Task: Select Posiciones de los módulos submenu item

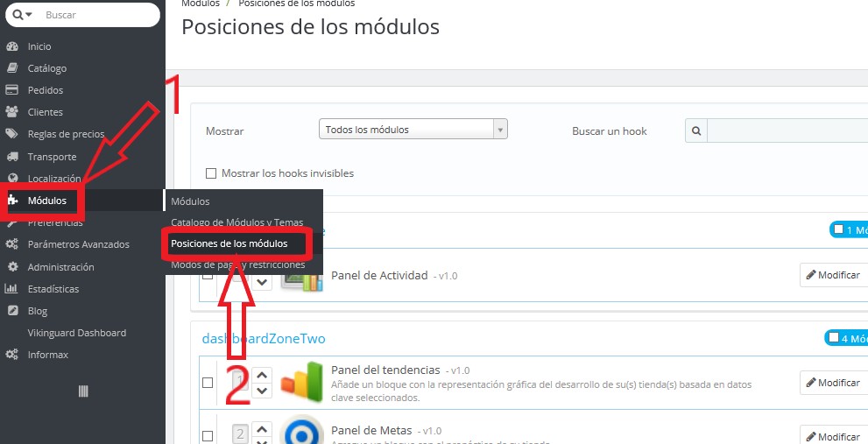Action: pyautogui.click(x=229, y=243)
